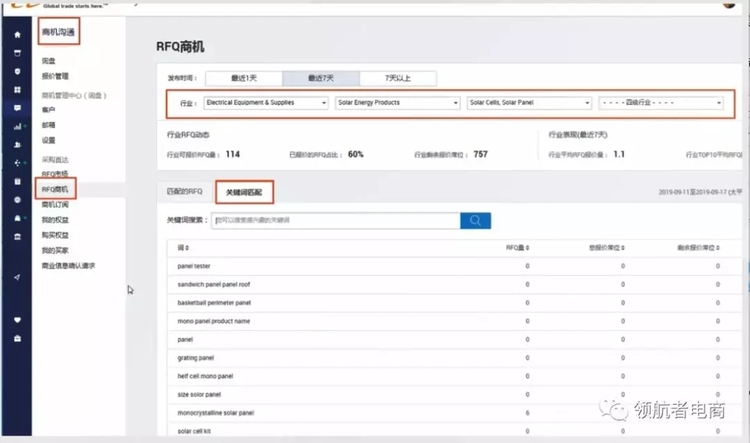Viewport: 750px width, 443px height.
Task: Click the shield icon in the dark sidebar
Action: coord(17,71)
